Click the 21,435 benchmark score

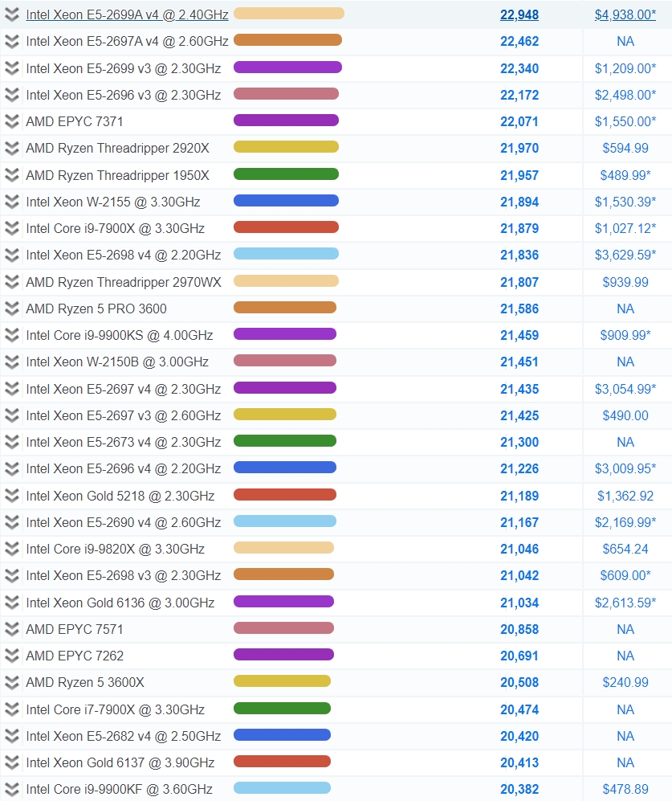(519, 390)
